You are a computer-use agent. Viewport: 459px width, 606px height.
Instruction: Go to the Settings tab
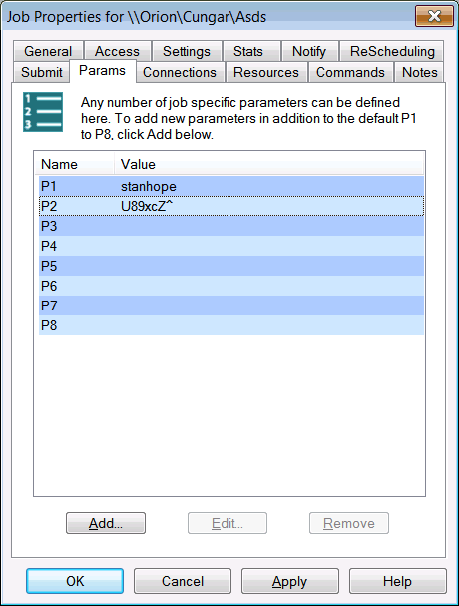click(x=187, y=51)
